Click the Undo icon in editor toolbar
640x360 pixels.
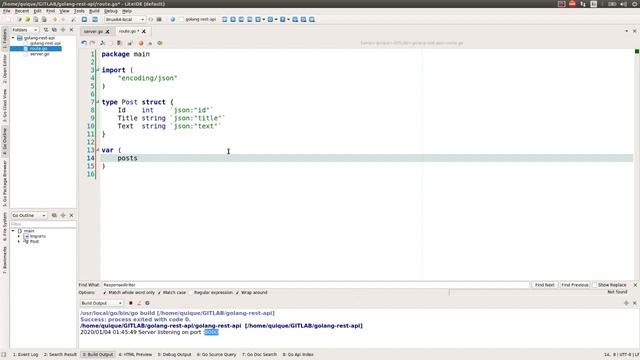(x=84, y=43)
